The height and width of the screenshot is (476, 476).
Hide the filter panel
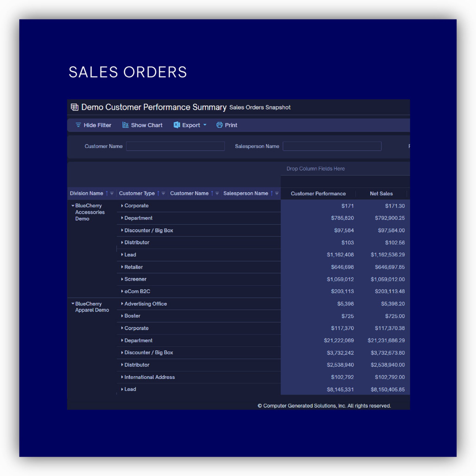[93, 125]
